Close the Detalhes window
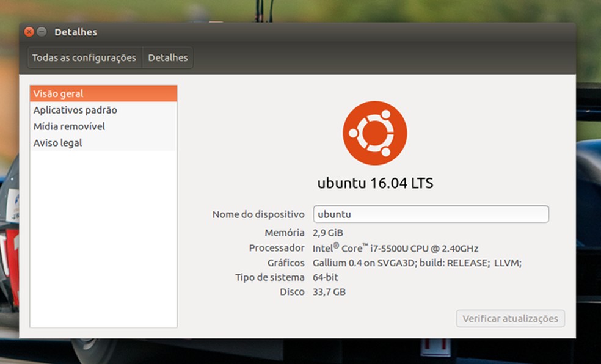 tap(29, 32)
